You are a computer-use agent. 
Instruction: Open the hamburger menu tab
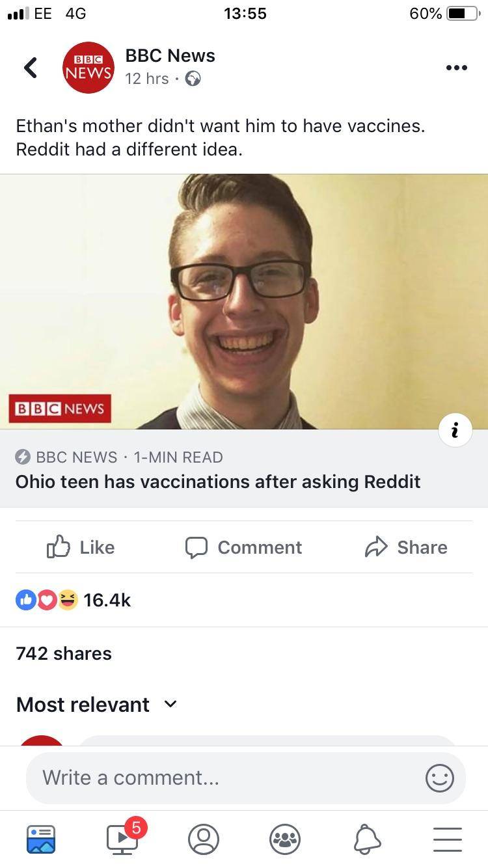[447, 839]
